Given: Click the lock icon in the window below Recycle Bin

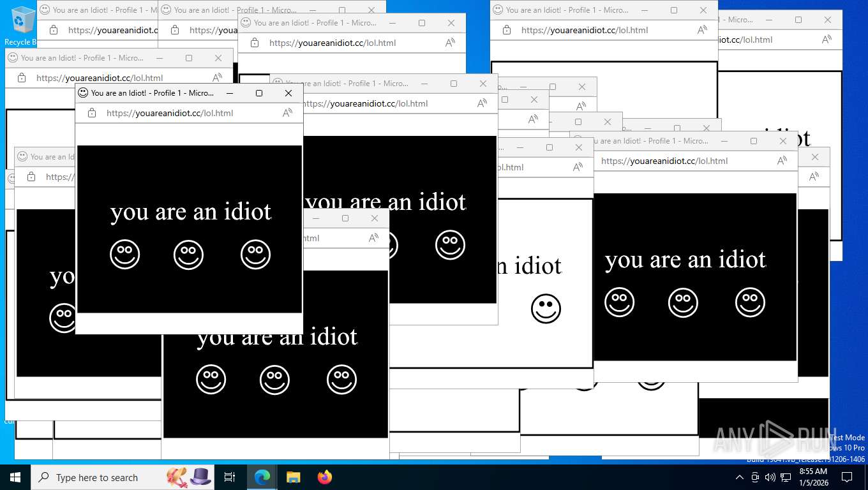Looking at the screenshot, I should 22,78.
